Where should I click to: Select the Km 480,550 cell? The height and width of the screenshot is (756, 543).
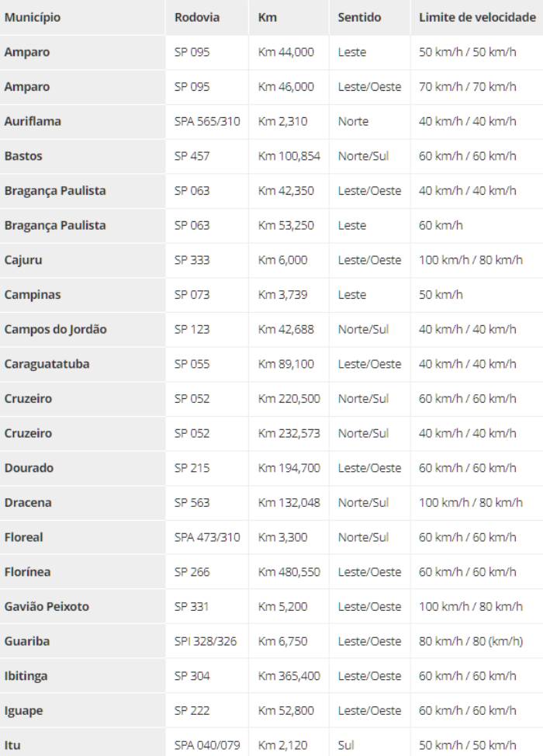click(289, 572)
